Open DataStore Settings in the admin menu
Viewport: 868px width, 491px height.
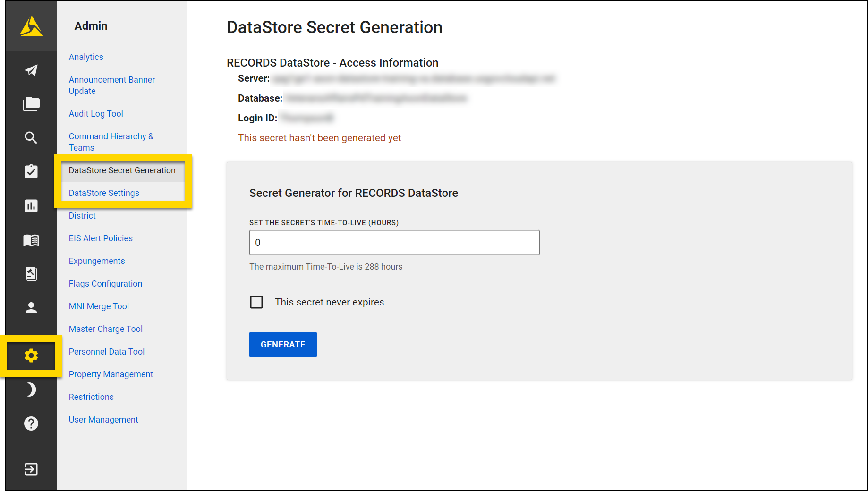[x=104, y=193]
